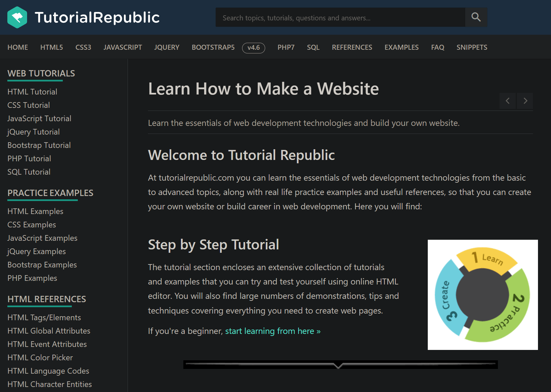
Task: Switch to the REFERENCES section
Action: point(352,47)
